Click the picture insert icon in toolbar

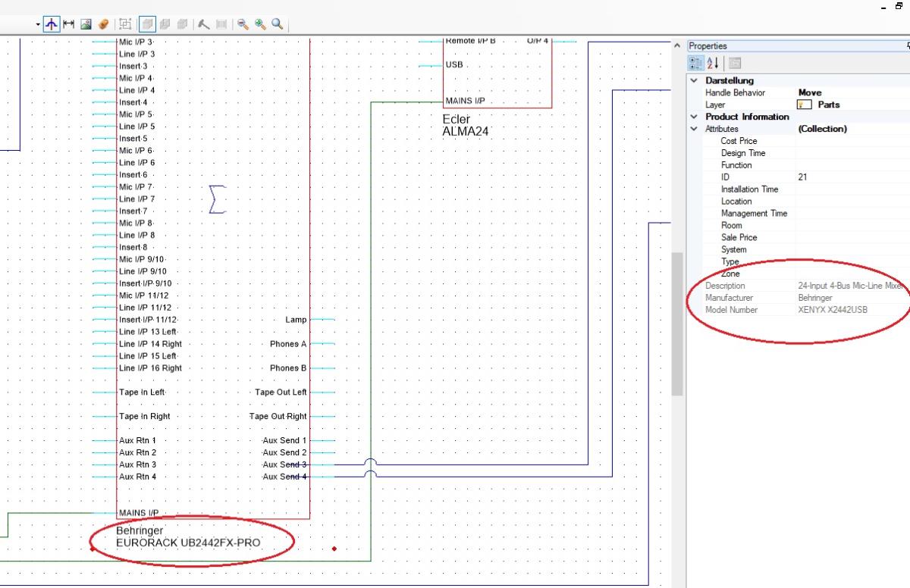click(x=86, y=24)
